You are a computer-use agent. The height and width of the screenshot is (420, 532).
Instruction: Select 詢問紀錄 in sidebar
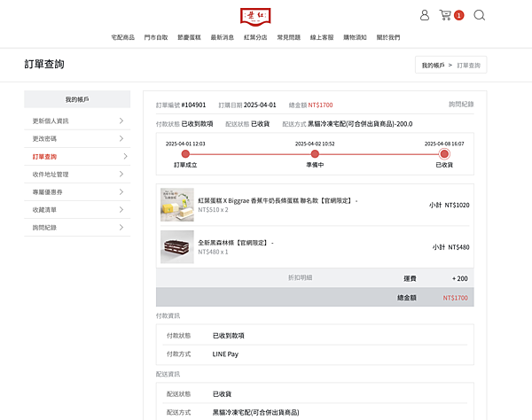[77, 228]
